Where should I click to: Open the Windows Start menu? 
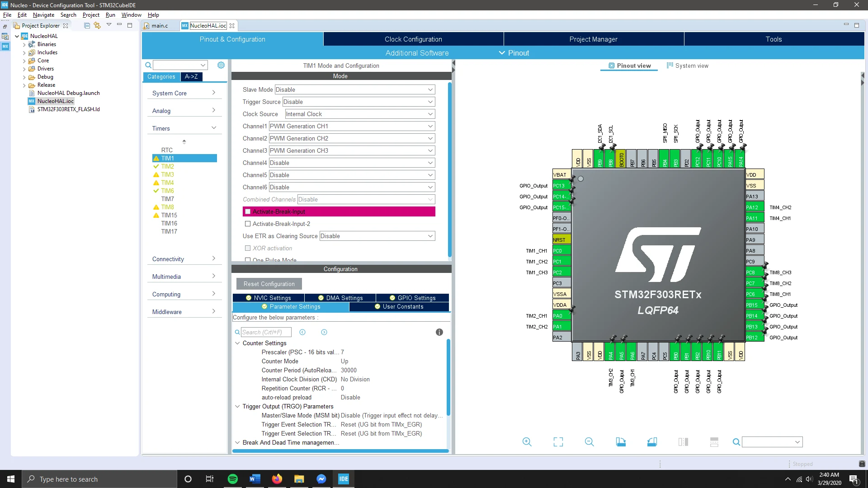pyautogui.click(x=11, y=479)
